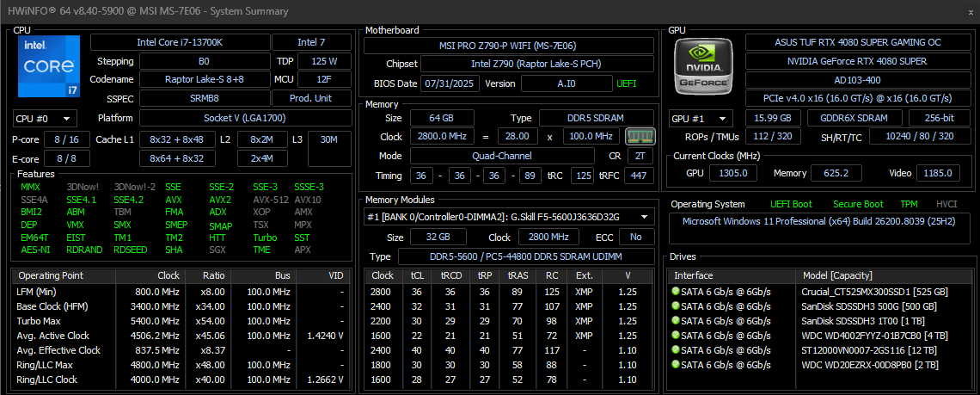Click the RDSEED feature flag
This screenshot has height=395, width=980.
(x=131, y=250)
